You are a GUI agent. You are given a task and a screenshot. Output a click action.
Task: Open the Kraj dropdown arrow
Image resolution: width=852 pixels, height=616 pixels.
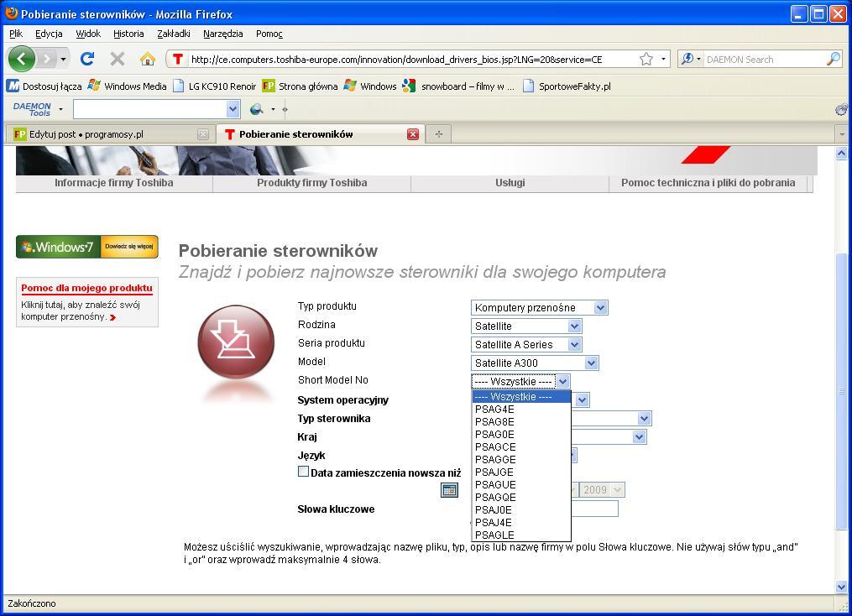(639, 436)
